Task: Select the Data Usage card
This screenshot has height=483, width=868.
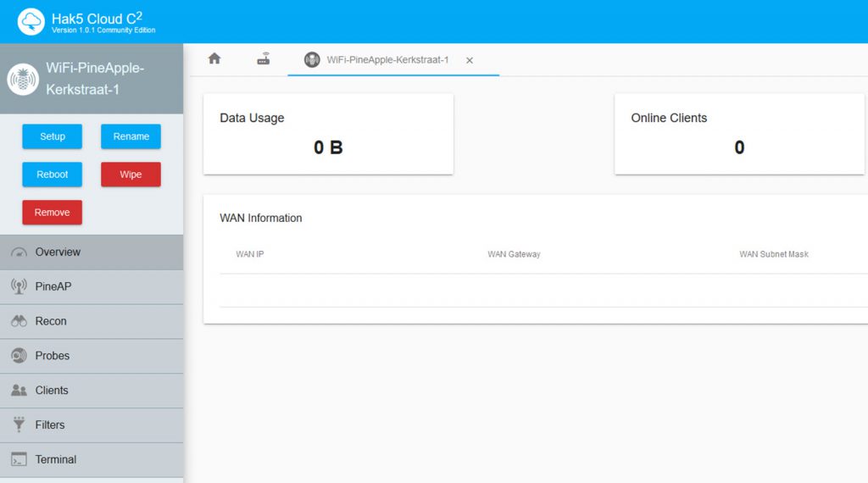Action: tap(328, 134)
